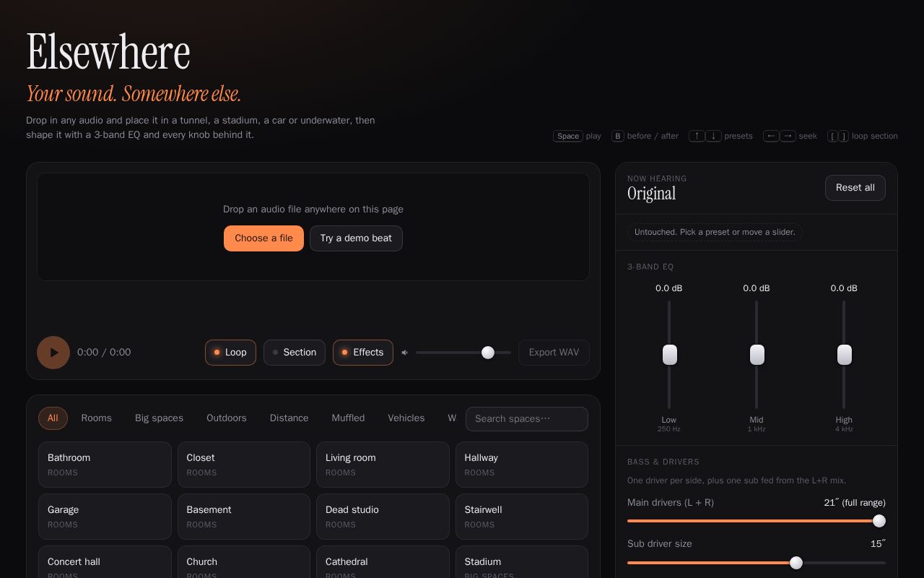Click the B key before/after hint

point(618,136)
